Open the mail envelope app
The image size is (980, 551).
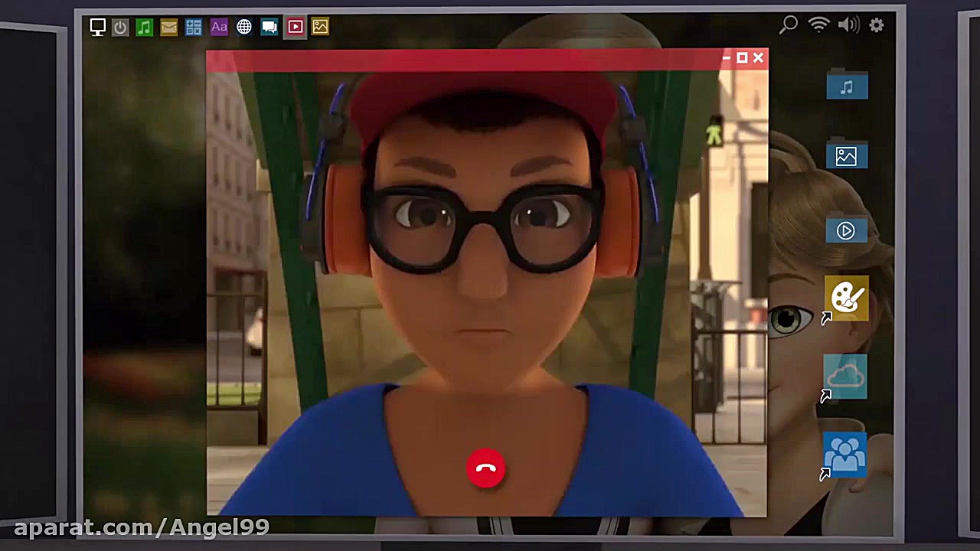tap(168, 28)
